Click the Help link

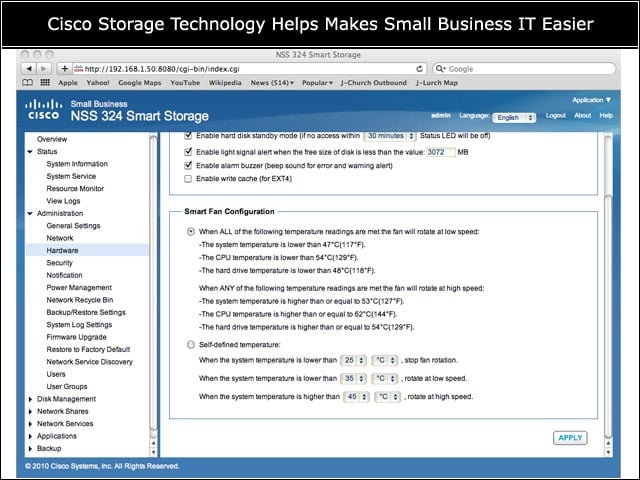[606, 116]
